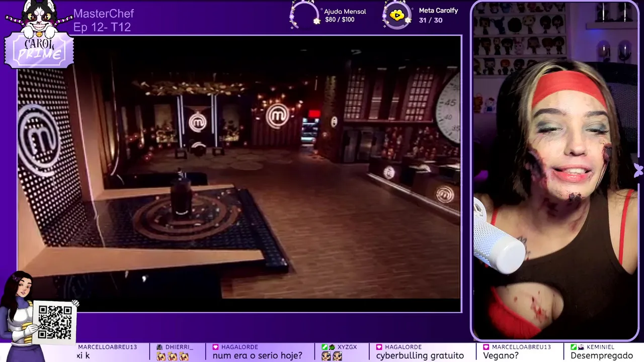This screenshot has height=362, width=644.
Task: Click the green badge beside KEMINIEL name
Action: 574,347
